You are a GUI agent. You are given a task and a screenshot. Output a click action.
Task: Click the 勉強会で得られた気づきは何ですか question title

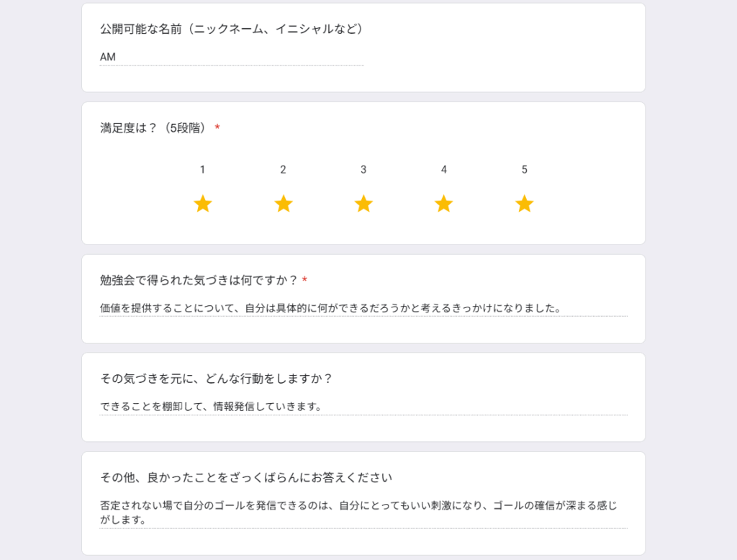(198, 280)
